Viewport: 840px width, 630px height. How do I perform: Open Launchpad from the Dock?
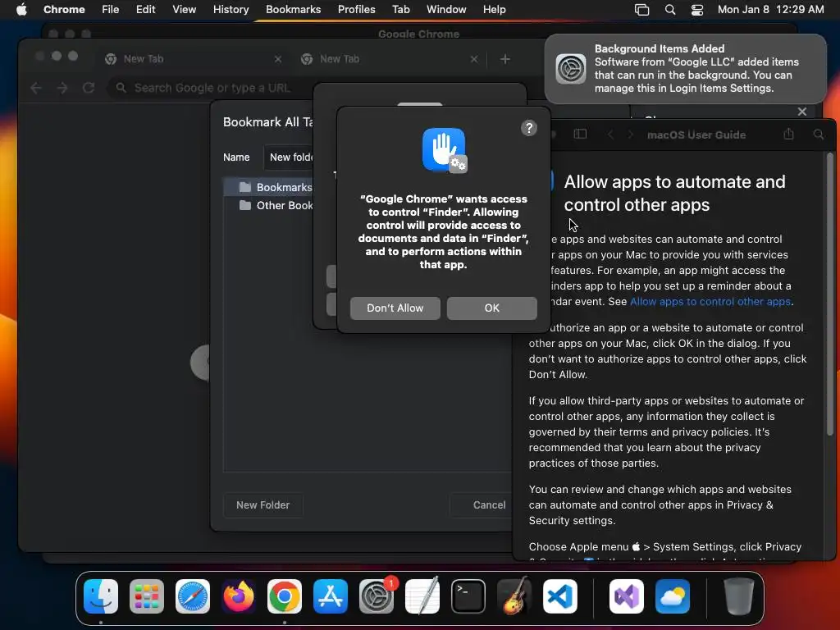147,596
